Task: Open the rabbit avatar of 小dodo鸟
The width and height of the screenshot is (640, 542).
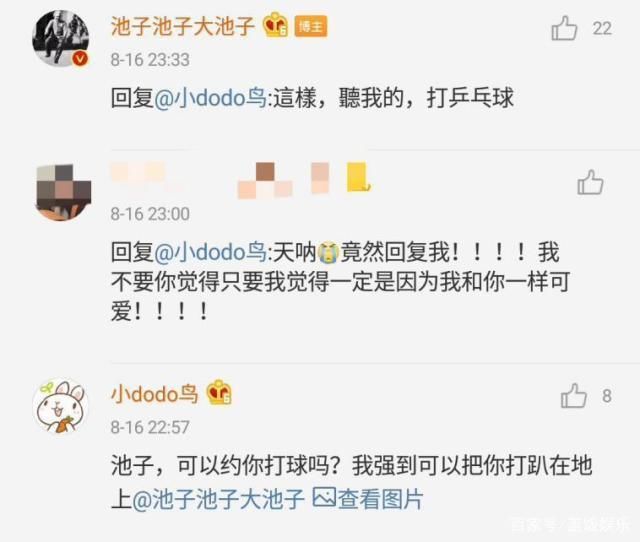Action: (x=61, y=406)
